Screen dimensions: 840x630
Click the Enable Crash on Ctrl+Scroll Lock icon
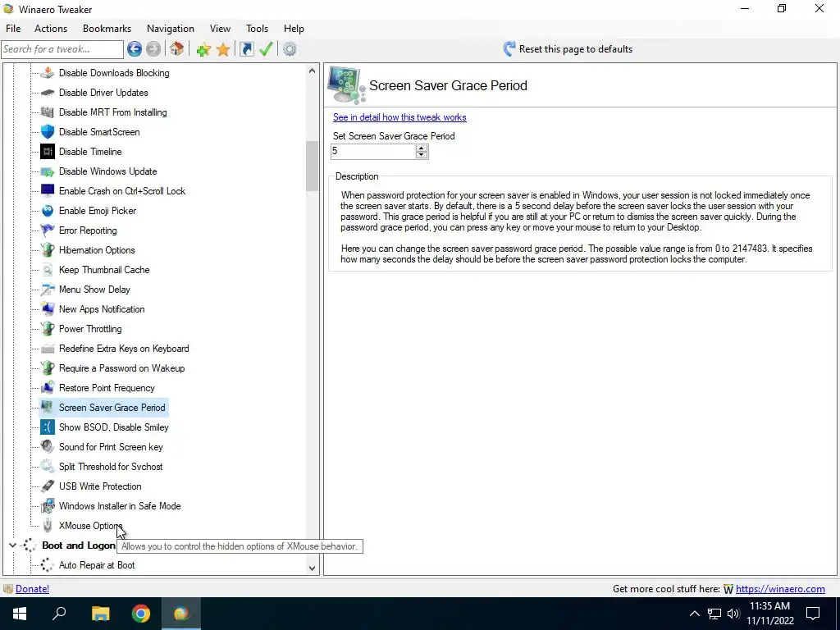click(48, 190)
